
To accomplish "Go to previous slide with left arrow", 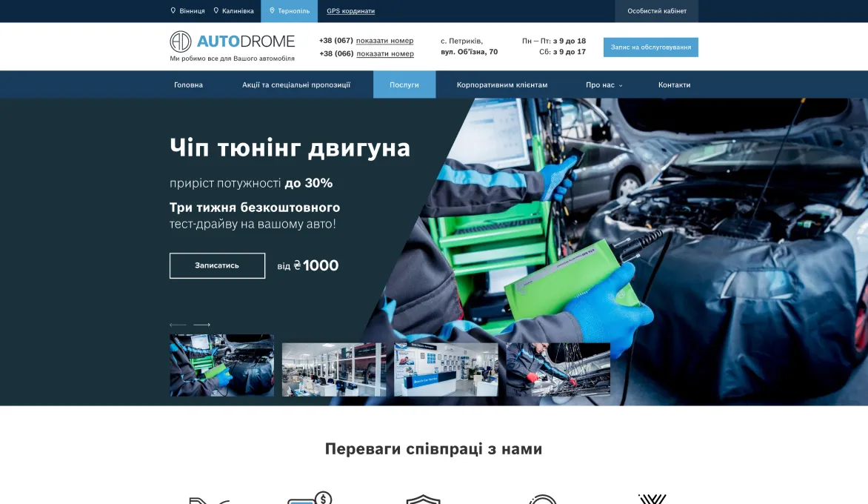I will pos(178,325).
